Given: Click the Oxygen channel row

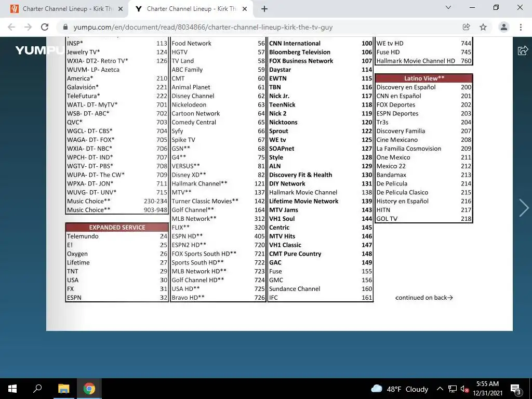Looking at the screenshot, I should point(117,254).
